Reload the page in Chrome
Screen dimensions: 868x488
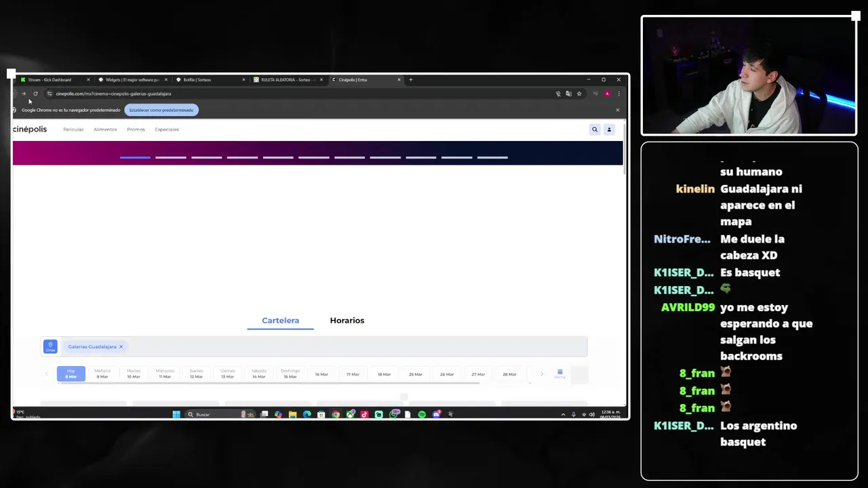35,94
